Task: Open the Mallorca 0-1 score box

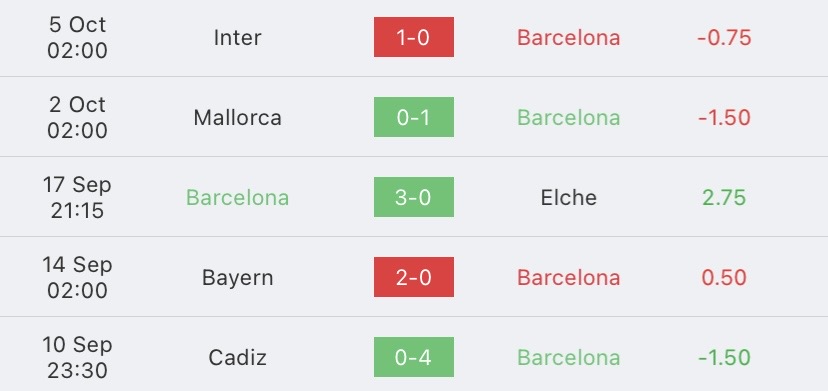Action: [413, 117]
